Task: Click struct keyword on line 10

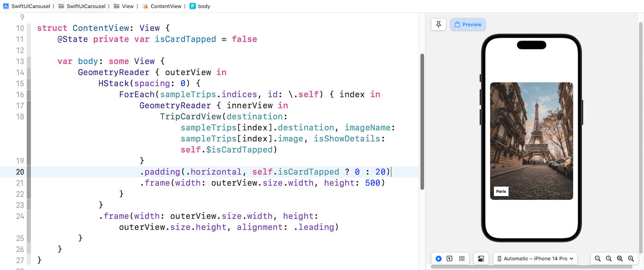Action: [x=52, y=28]
